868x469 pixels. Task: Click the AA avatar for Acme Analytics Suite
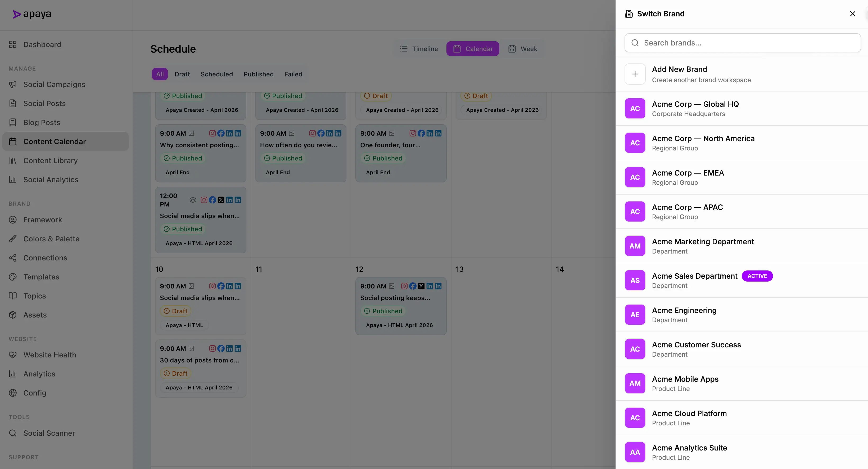point(635,452)
